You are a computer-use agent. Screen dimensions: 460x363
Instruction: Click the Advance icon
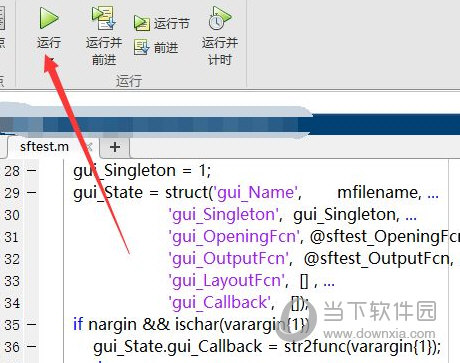(x=142, y=47)
